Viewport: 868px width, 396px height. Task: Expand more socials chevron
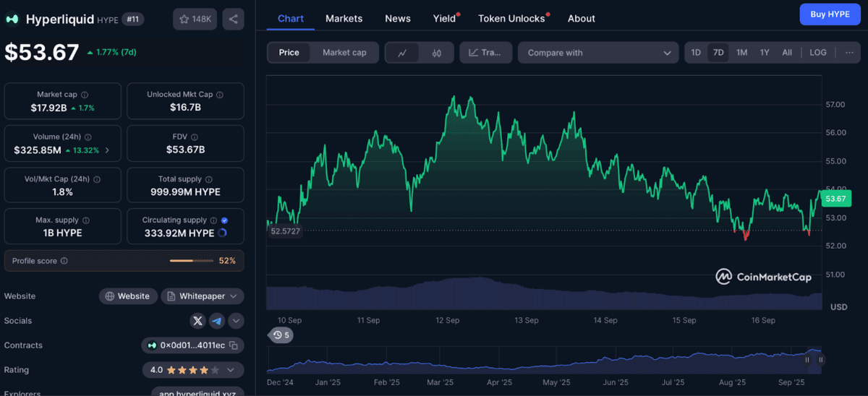pyautogui.click(x=237, y=321)
